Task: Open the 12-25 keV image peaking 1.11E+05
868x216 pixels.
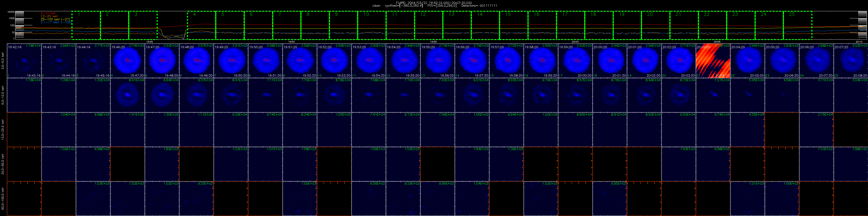Action: [196, 130]
